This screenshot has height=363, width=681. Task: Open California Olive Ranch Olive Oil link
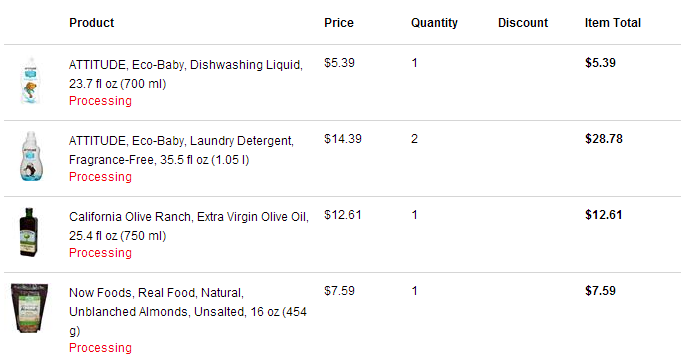pyautogui.click(x=188, y=226)
